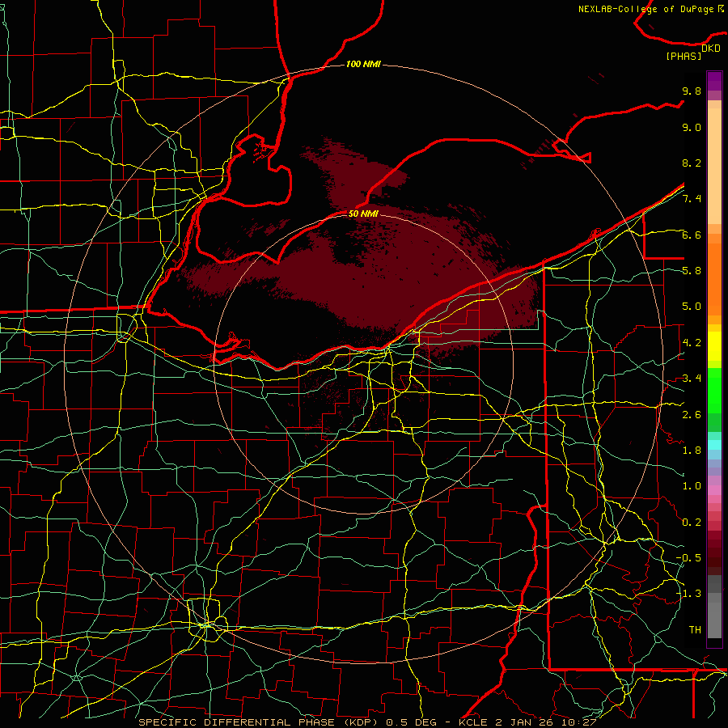This screenshot has height=728, width=728.
Task: Click the 9.8 color scale value
Action: 692,91
